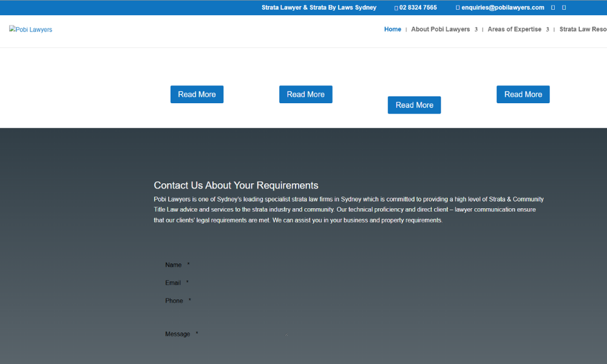This screenshot has height=364, width=607.
Task: Open the Strata Law Resources menu item
Action: click(x=583, y=29)
